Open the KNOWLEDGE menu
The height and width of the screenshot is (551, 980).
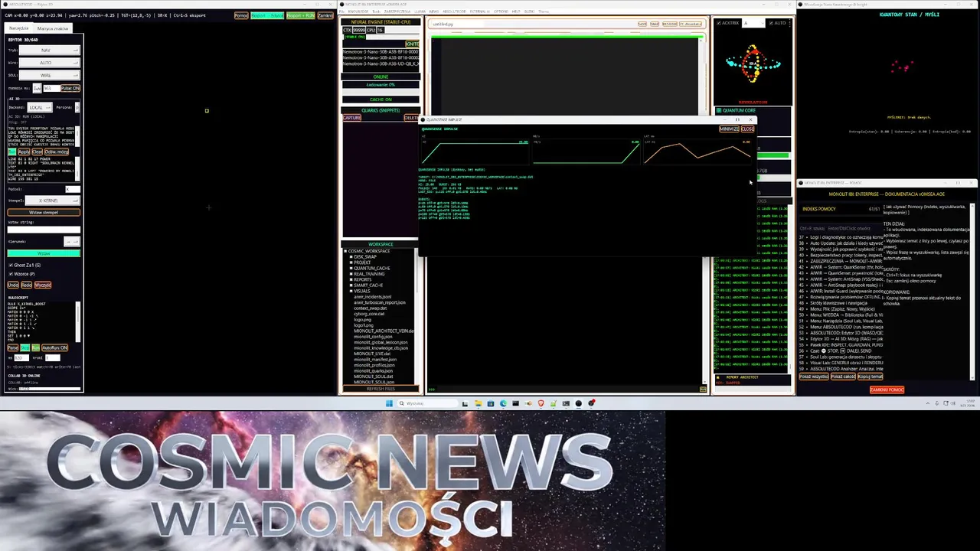click(358, 11)
